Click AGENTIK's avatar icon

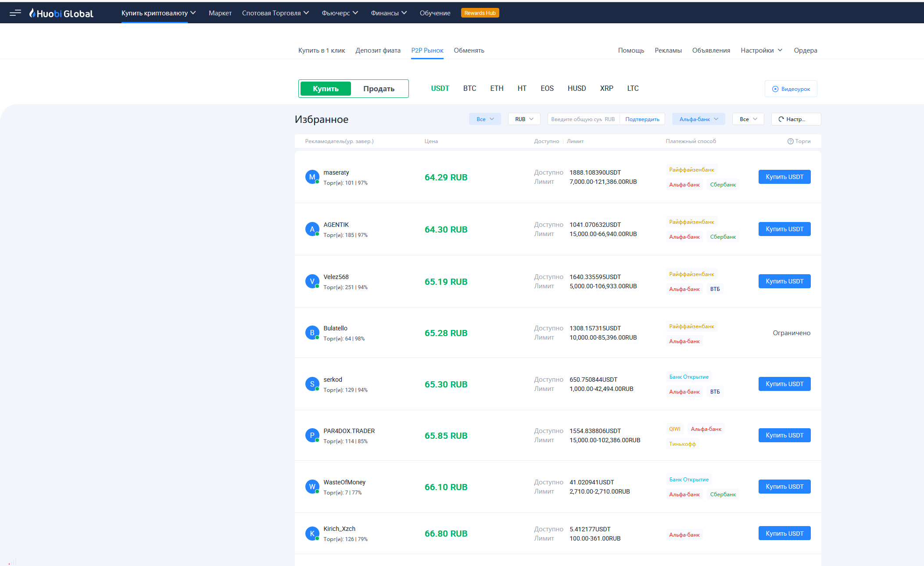(312, 229)
